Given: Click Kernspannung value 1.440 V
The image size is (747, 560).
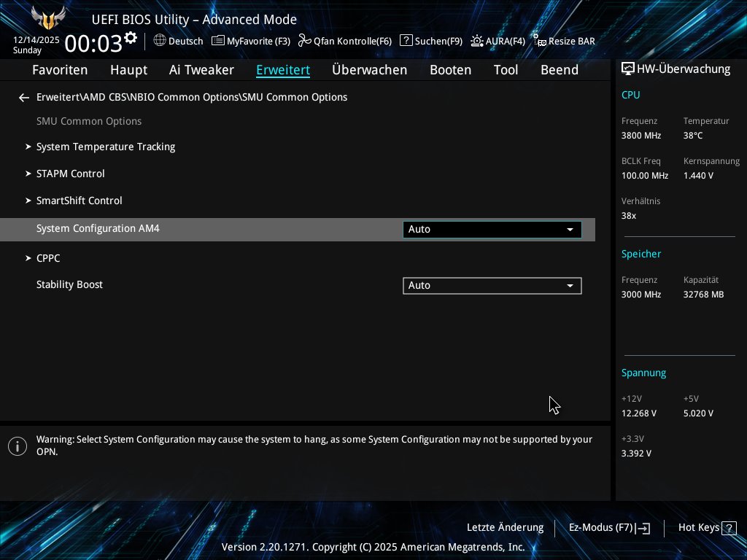Looking at the screenshot, I should point(698,176).
